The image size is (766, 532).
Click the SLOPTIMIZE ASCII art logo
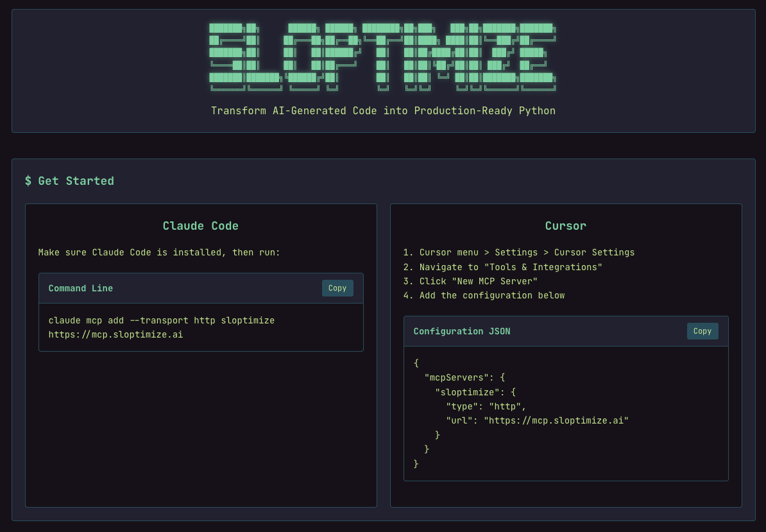(383, 57)
